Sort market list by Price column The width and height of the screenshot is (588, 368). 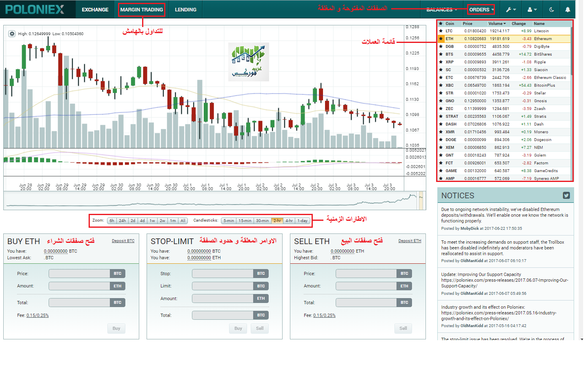tap(468, 24)
